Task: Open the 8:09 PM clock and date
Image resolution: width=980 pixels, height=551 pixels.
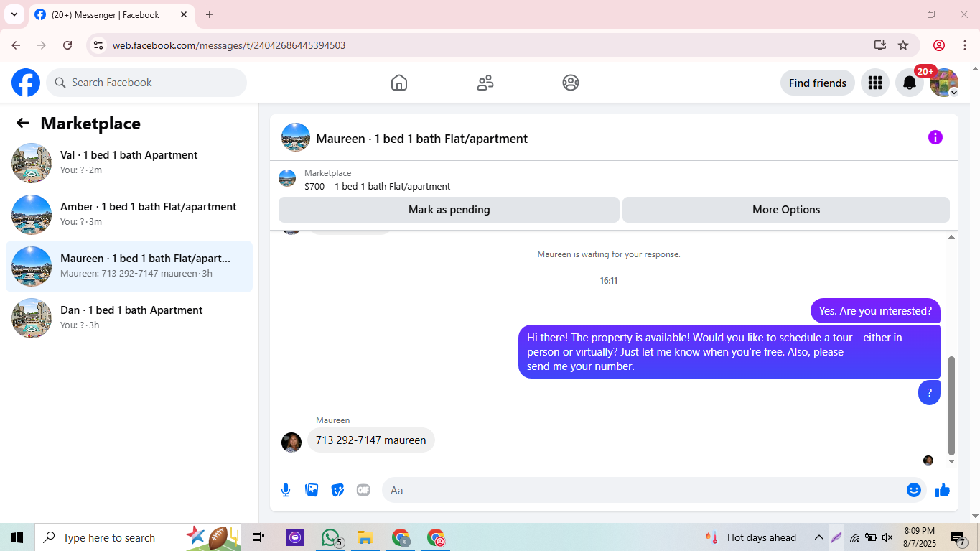Action: pyautogui.click(x=920, y=537)
